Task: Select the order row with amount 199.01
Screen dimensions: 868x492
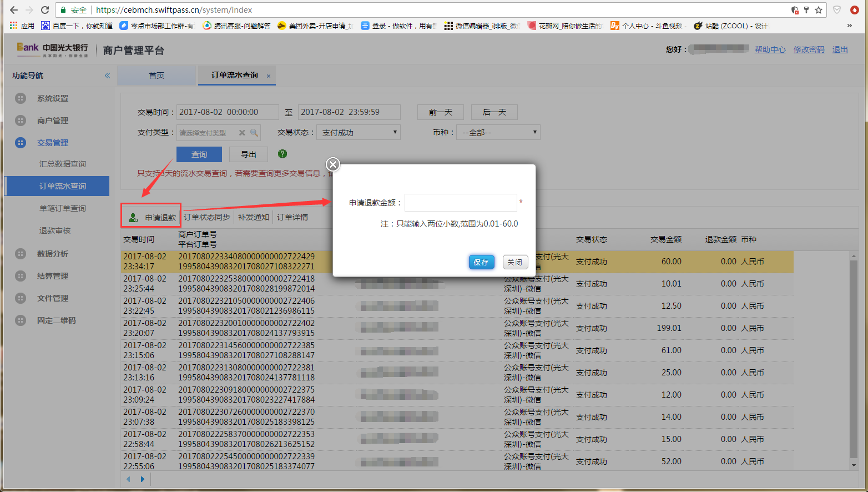Action: coord(457,328)
